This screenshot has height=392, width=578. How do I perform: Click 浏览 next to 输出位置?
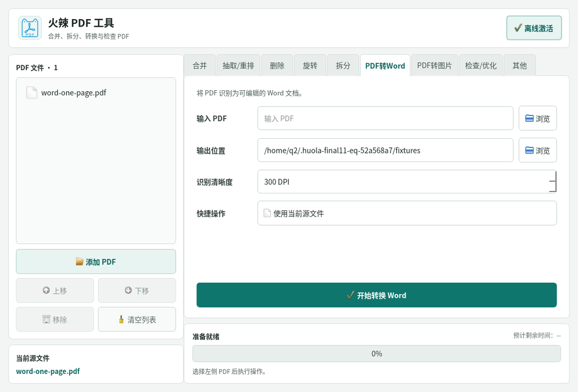point(537,151)
